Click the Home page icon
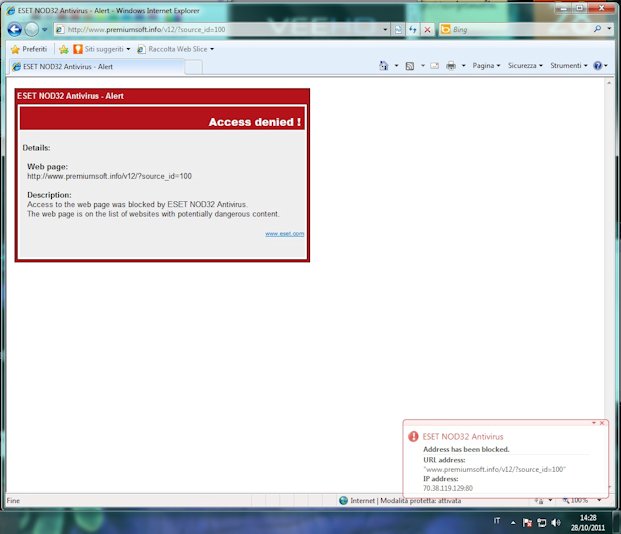Screen dimensions: 621x534 [x=383, y=66]
